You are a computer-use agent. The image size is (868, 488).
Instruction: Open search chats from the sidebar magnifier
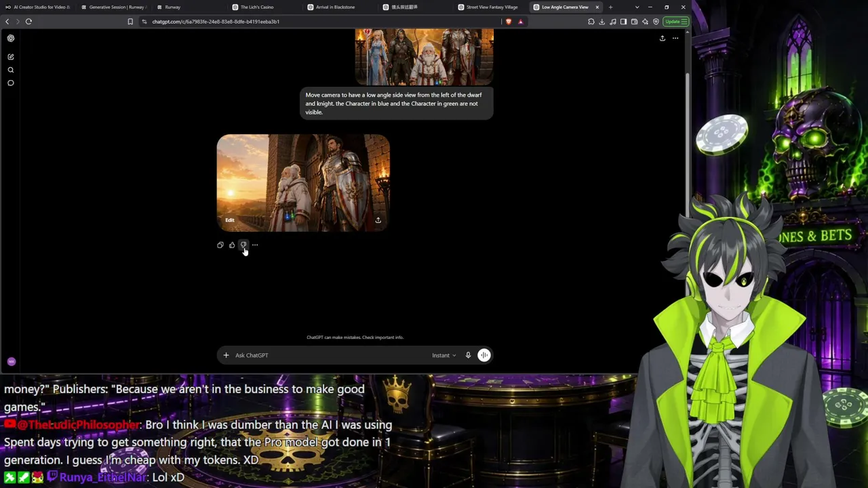[x=11, y=70]
